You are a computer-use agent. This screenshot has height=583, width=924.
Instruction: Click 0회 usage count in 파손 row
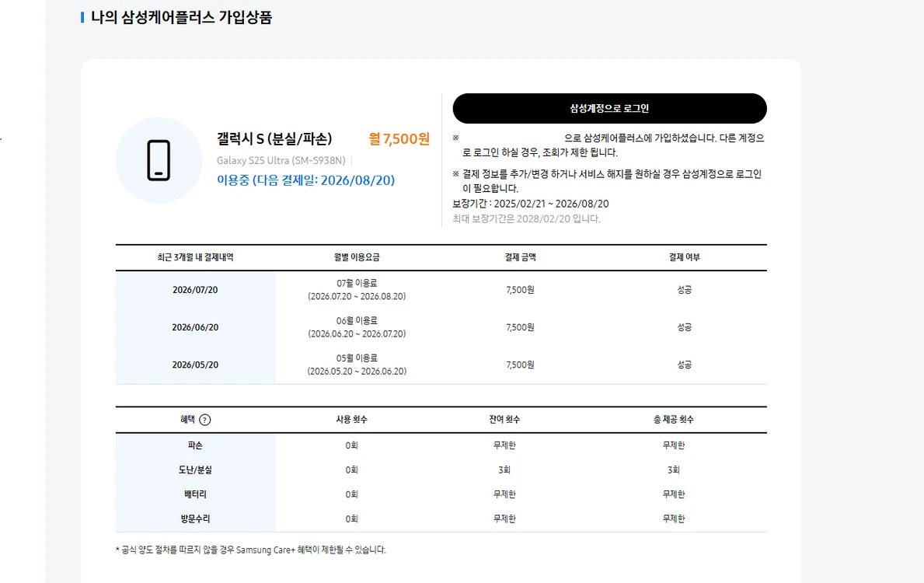click(352, 445)
